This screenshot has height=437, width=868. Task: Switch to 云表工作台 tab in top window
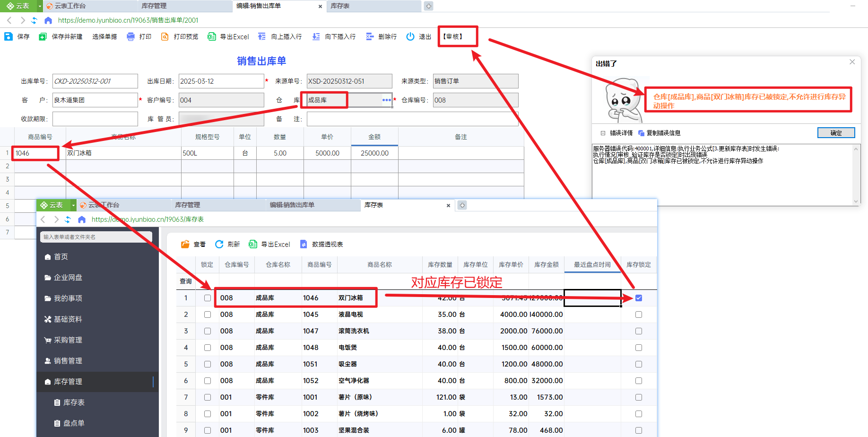click(x=90, y=6)
